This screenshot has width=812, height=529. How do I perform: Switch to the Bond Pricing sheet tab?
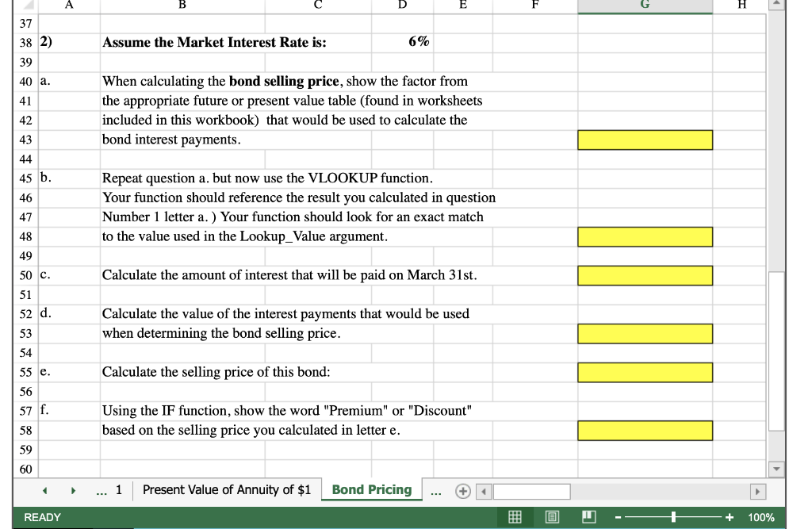click(x=371, y=490)
